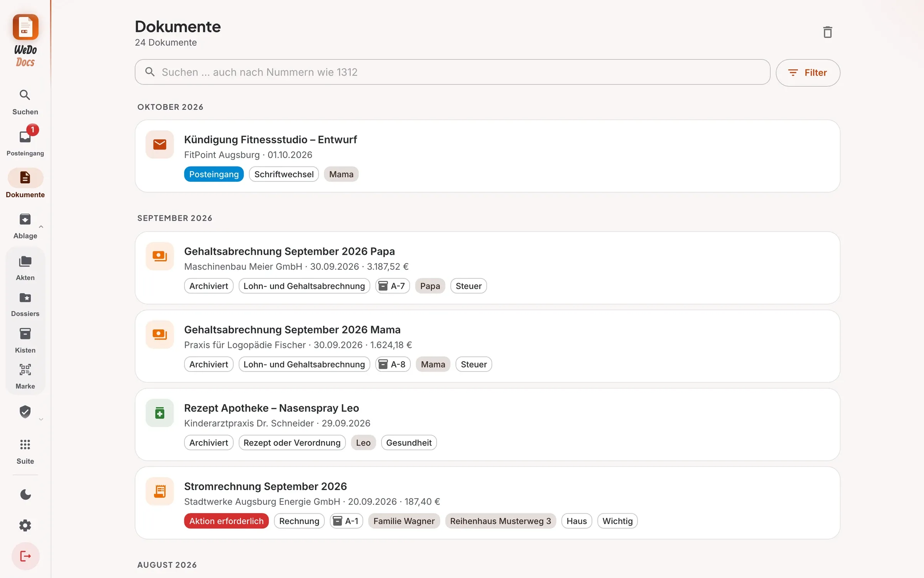Viewport: 924px width, 578px height.
Task: Open box tag A-1
Action: 346,521
